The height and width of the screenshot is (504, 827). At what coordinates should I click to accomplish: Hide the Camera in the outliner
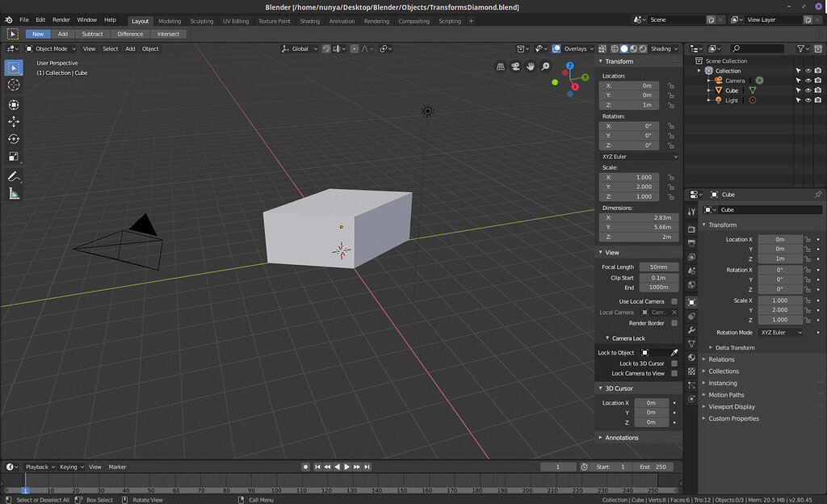(808, 80)
